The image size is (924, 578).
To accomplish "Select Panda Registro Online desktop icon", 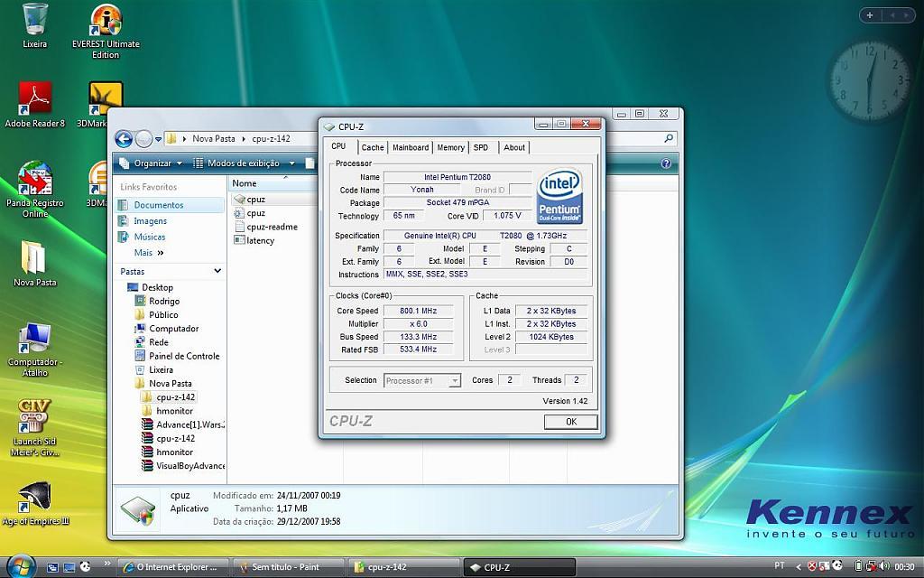I will click(x=35, y=189).
